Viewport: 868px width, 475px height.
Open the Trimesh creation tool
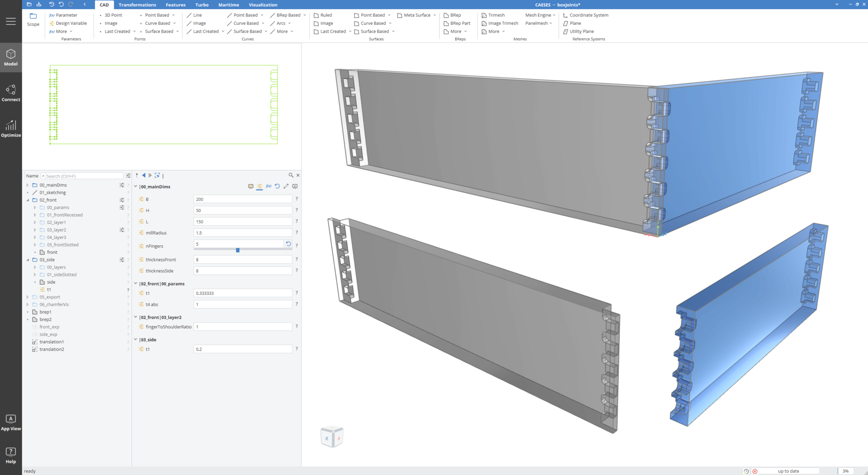(x=495, y=15)
